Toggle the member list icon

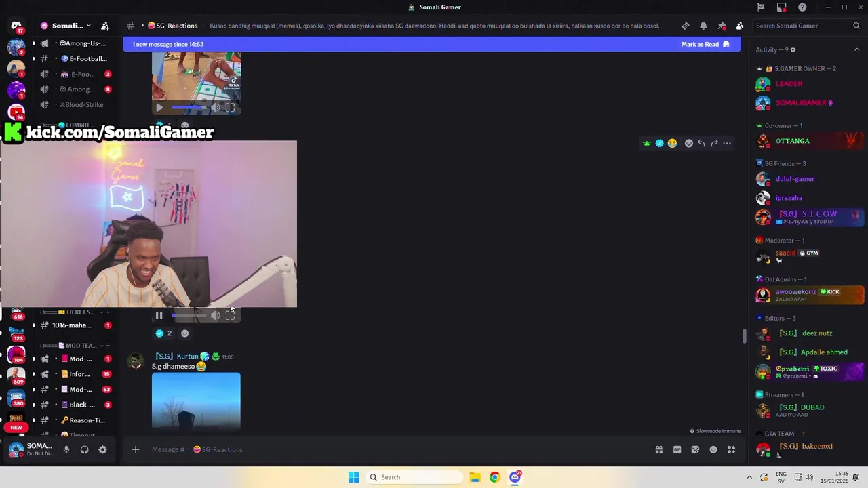coord(739,26)
